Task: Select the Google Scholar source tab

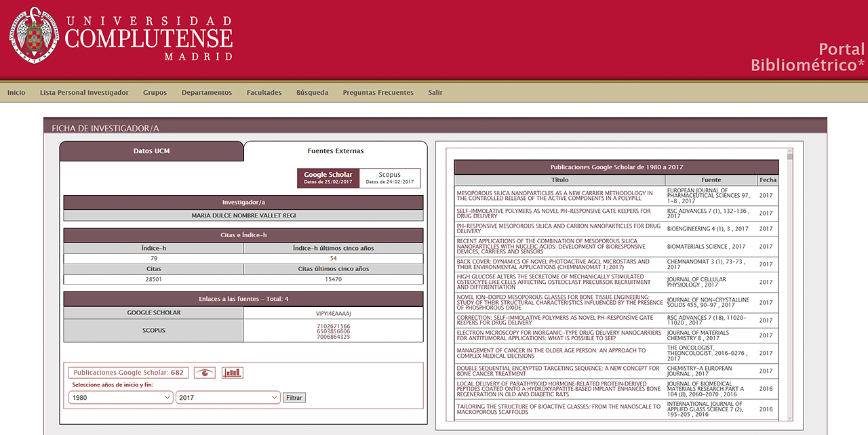Action: 328,178
